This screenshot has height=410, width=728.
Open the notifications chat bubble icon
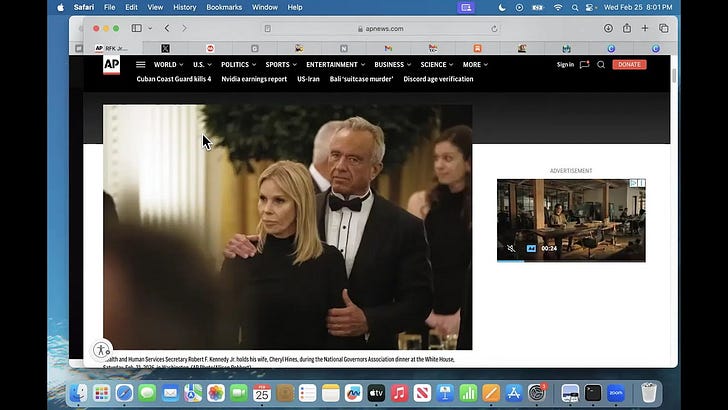585,65
